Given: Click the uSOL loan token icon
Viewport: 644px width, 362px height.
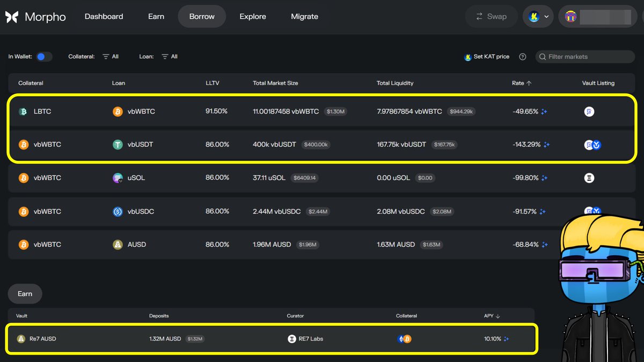Looking at the screenshot, I should [118, 178].
